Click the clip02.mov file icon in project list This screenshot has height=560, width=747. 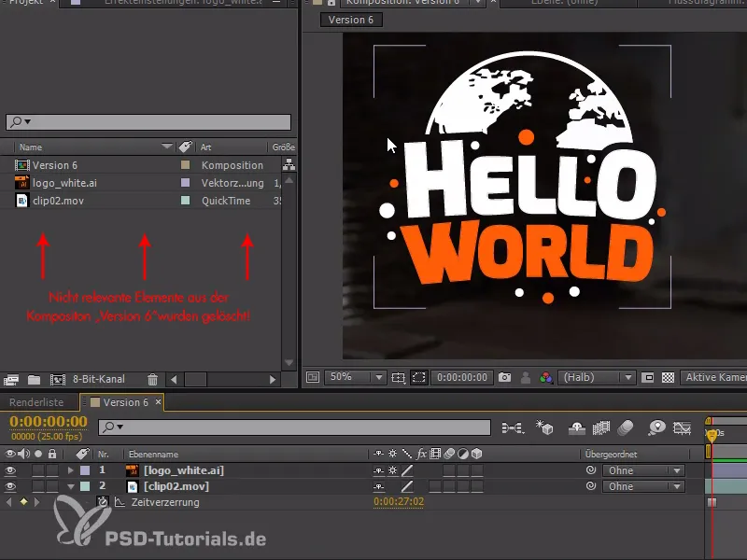21,201
